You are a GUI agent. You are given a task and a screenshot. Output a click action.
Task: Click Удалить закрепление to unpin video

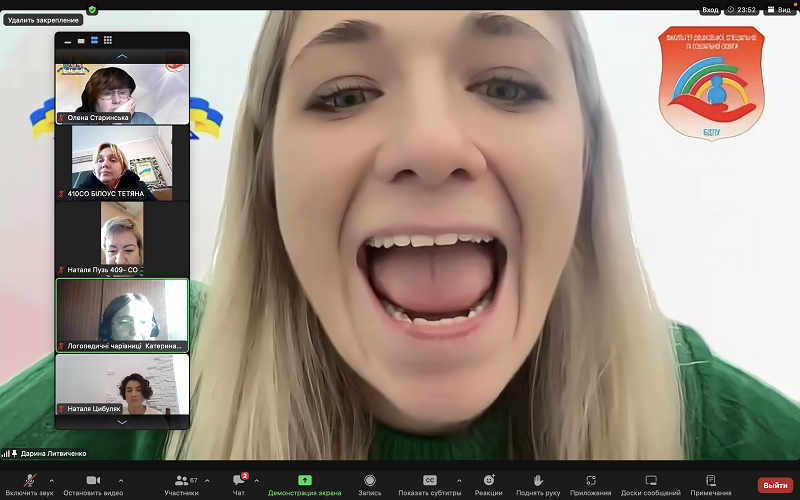click(43, 20)
